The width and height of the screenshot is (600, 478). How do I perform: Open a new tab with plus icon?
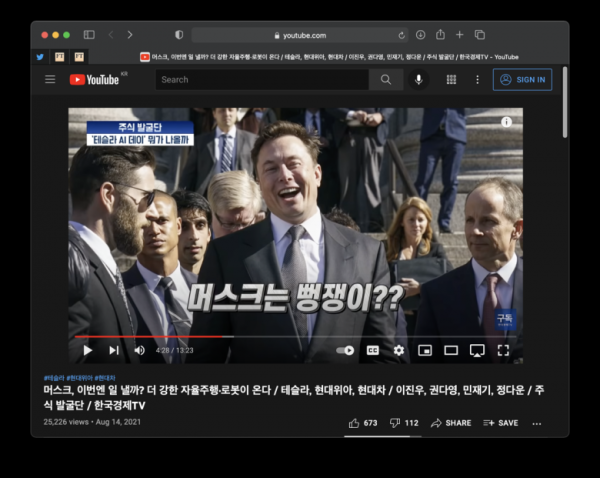460,35
